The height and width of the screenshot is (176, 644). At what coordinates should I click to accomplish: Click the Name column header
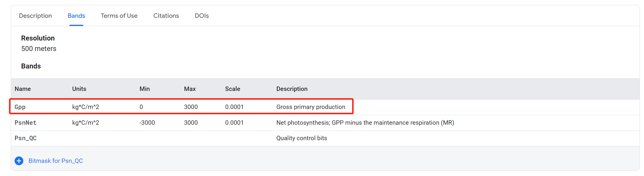pos(23,89)
